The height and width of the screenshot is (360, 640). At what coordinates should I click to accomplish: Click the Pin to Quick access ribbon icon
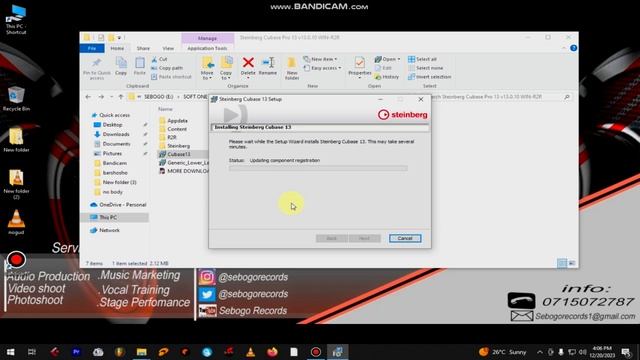pyautogui.click(x=97, y=68)
